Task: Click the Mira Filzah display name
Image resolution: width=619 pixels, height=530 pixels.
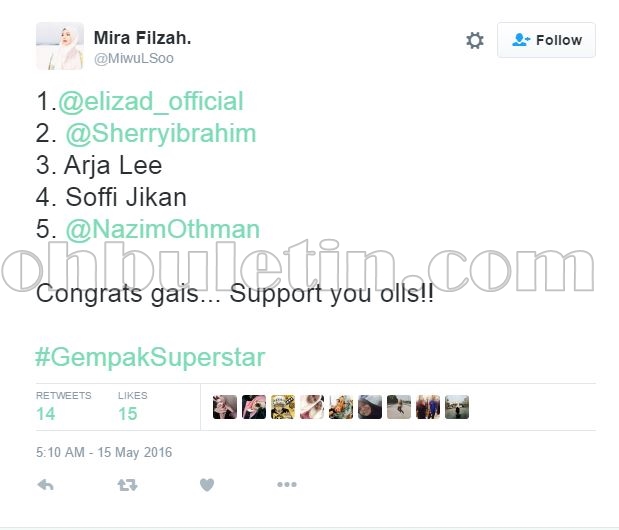Action: click(142, 38)
